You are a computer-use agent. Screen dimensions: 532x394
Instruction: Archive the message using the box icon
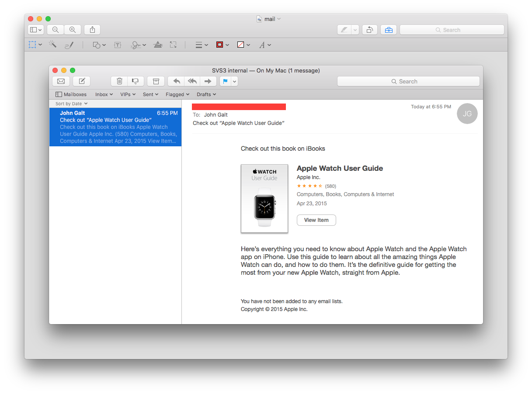coord(156,81)
